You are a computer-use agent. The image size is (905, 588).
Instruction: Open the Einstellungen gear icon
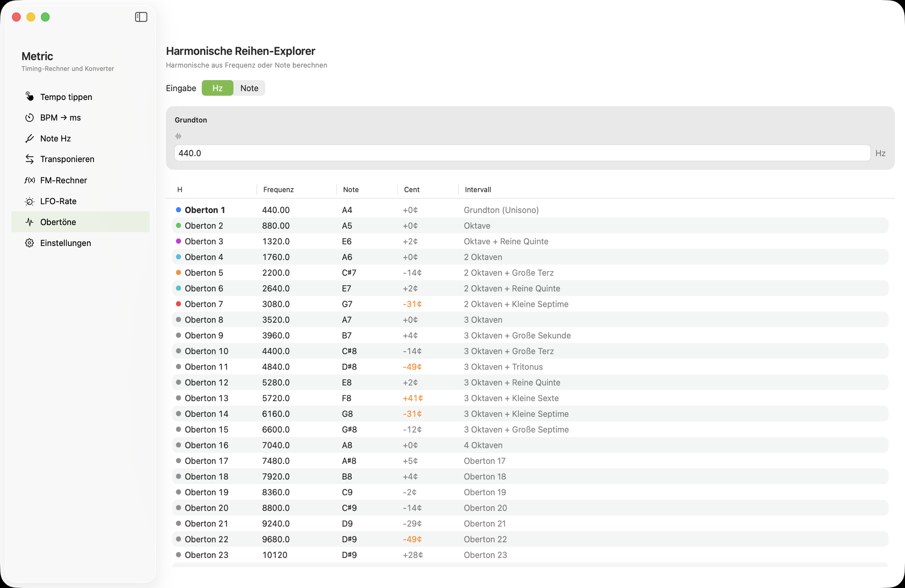point(30,243)
